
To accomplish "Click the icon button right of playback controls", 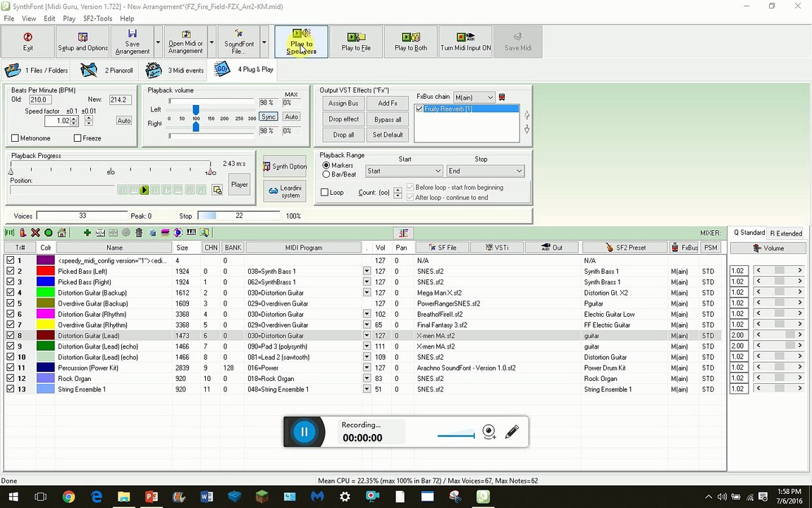I will [217, 190].
